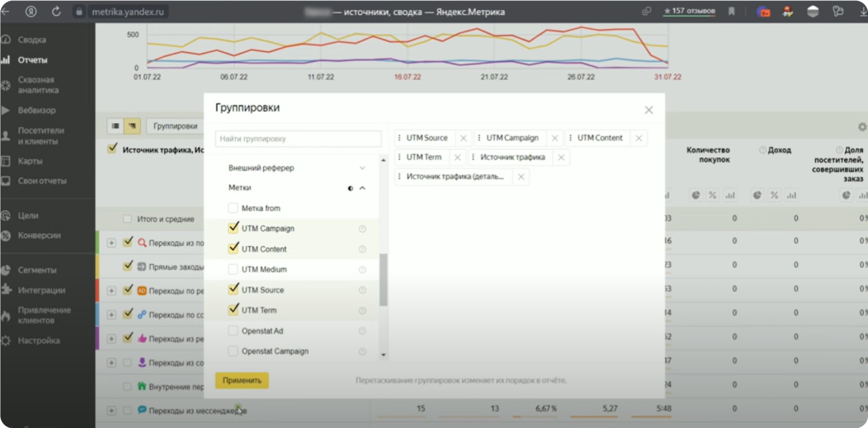This screenshot has width=868, height=428.
Task: Open Сегменты in sidebar
Action: (x=37, y=270)
